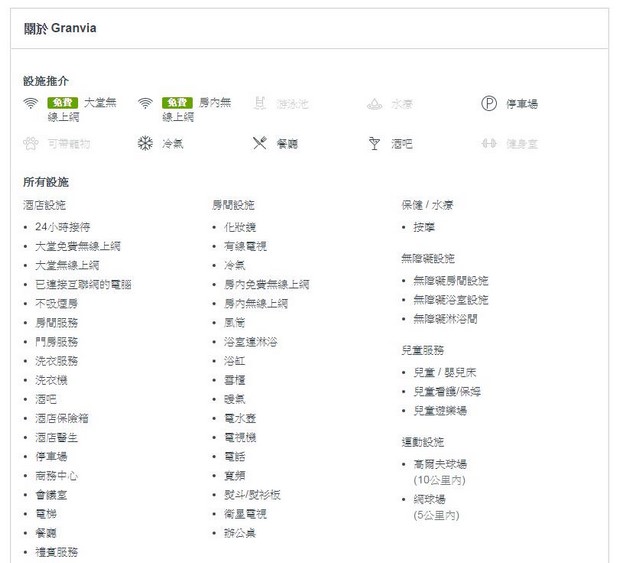Image resolution: width=620 pixels, height=563 pixels.
Task: Click the '商務中心' list item
Action: [57, 476]
